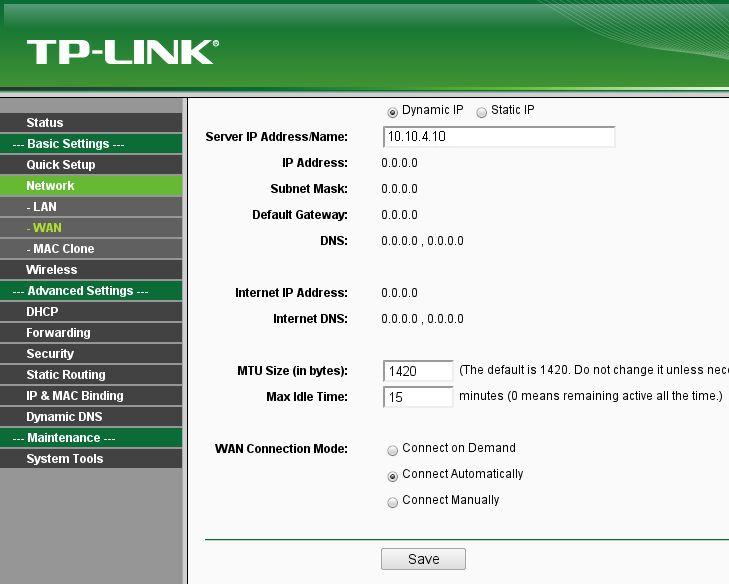Open the Wireless settings menu

(91, 270)
